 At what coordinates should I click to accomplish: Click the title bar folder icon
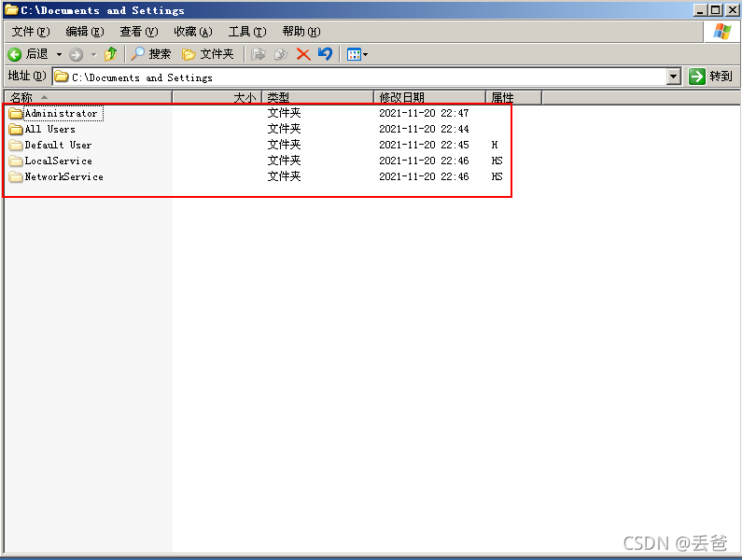tap(11, 9)
